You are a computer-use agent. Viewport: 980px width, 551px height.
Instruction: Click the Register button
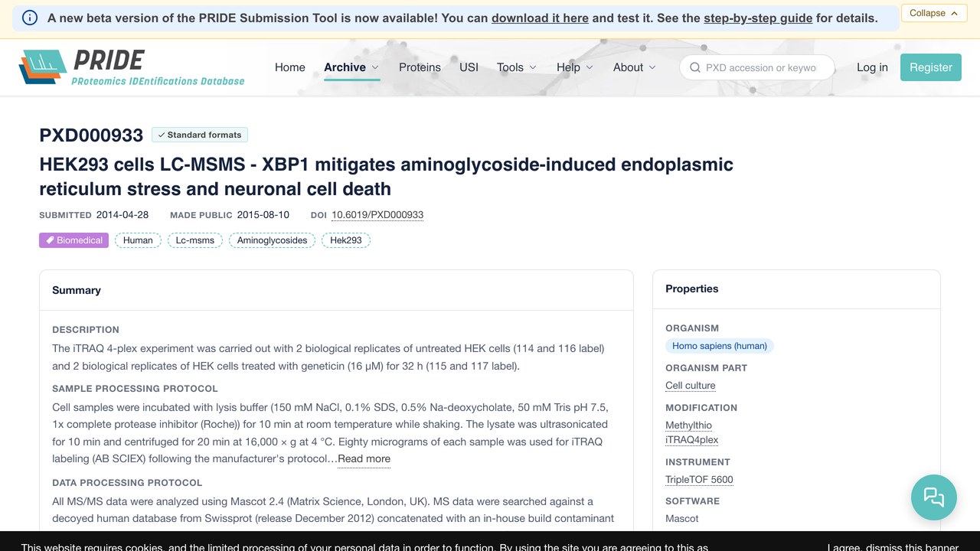click(x=931, y=67)
